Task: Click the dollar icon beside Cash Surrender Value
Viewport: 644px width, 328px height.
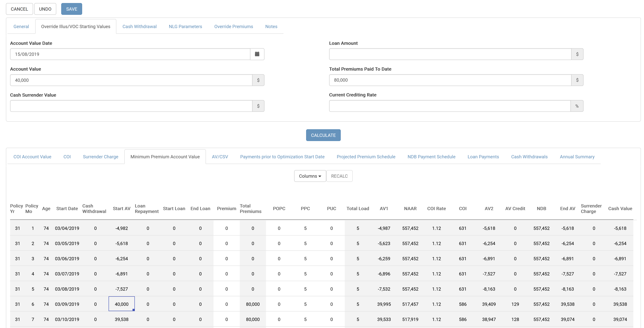Action: tap(258, 106)
